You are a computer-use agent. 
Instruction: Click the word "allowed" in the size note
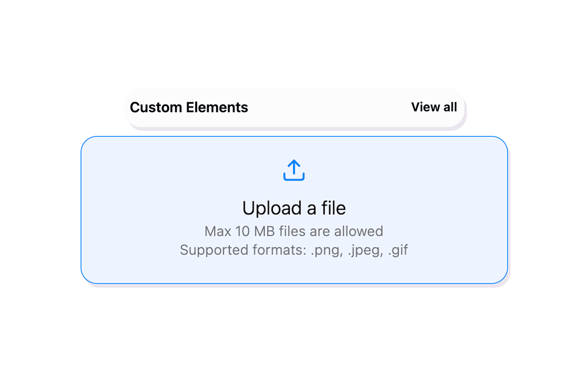point(358,231)
